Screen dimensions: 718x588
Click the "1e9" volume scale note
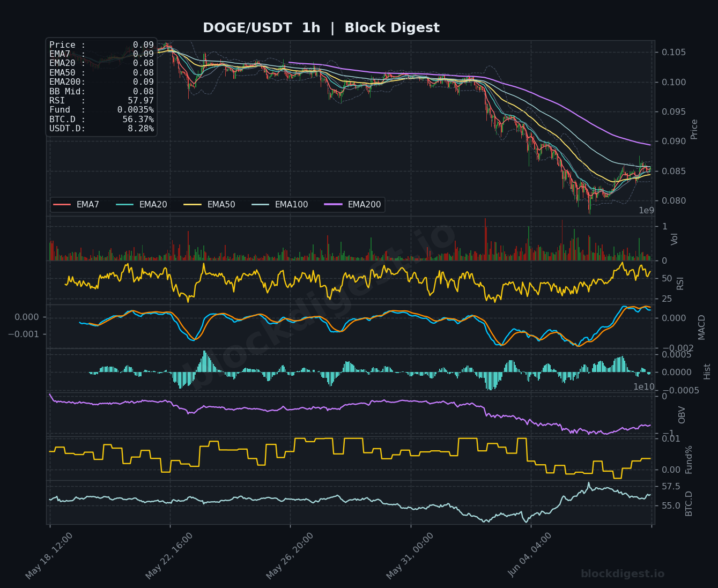(x=646, y=211)
